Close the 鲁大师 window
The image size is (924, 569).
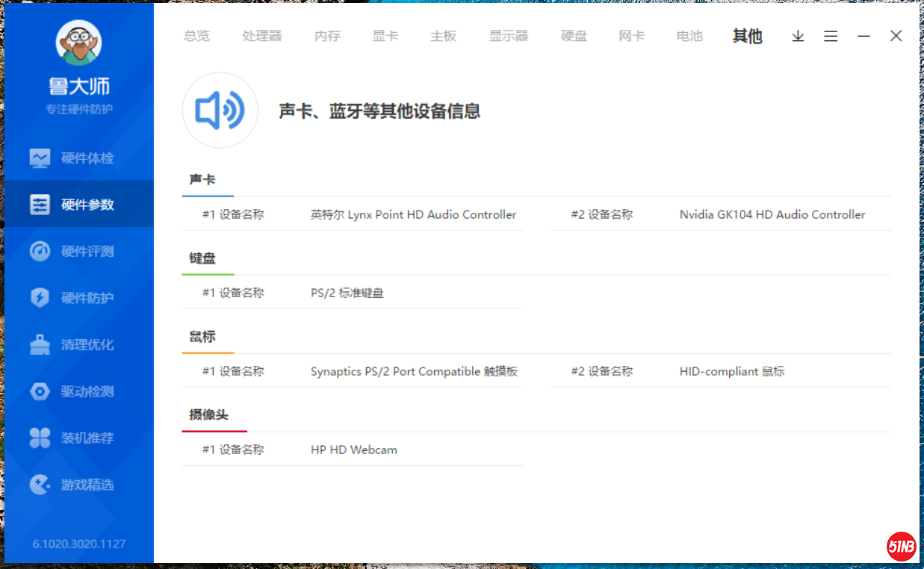(896, 36)
